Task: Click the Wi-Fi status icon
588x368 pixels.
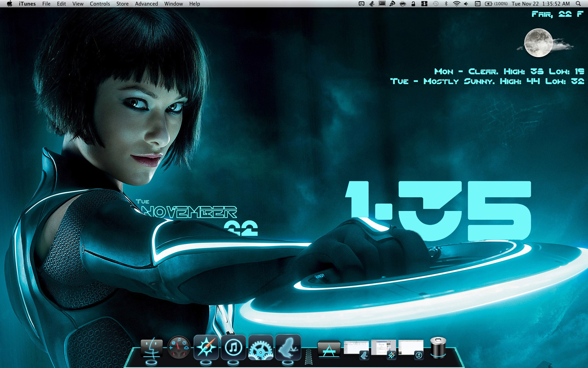Action: (456, 4)
